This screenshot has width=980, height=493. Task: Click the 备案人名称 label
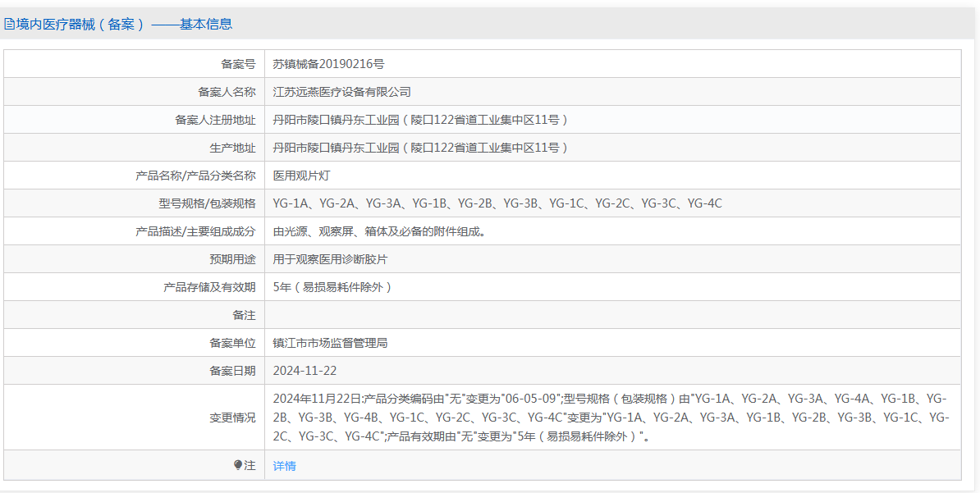click(x=227, y=92)
